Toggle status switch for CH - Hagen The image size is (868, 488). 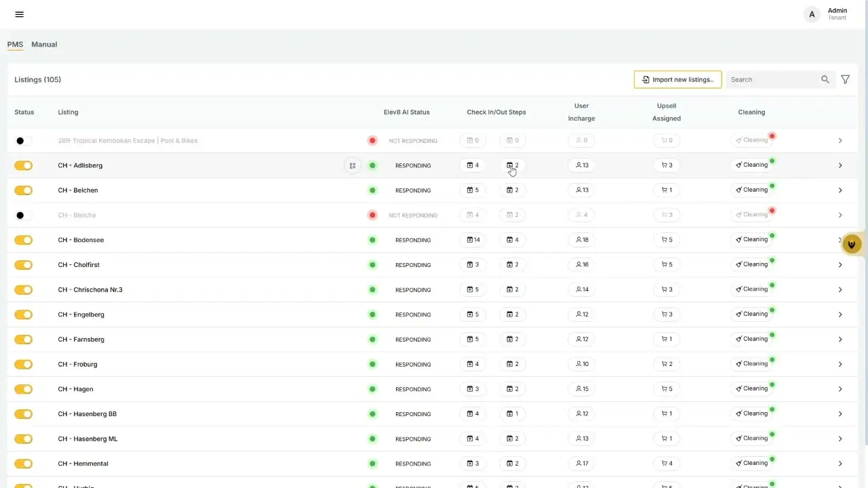click(x=24, y=389)
